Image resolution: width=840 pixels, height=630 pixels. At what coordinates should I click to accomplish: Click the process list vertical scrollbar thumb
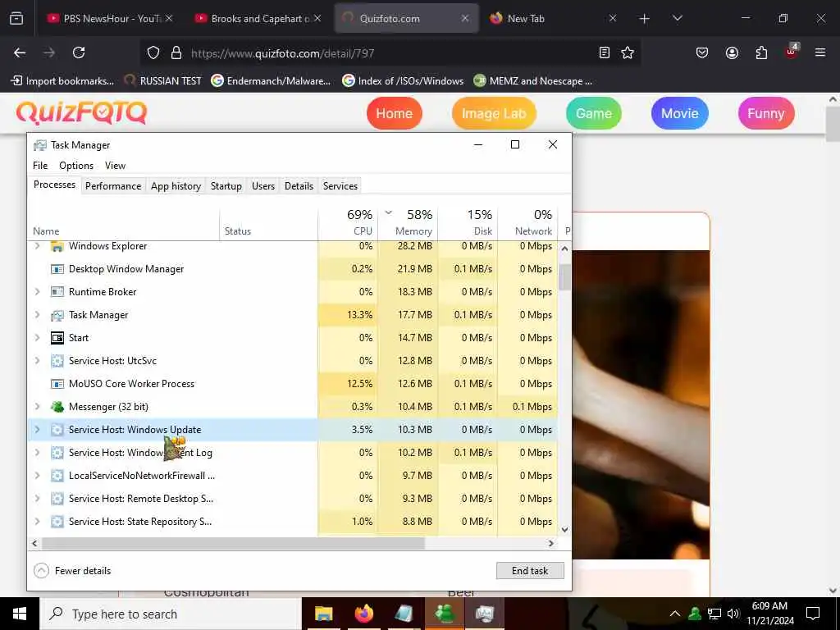pos(564,277)
